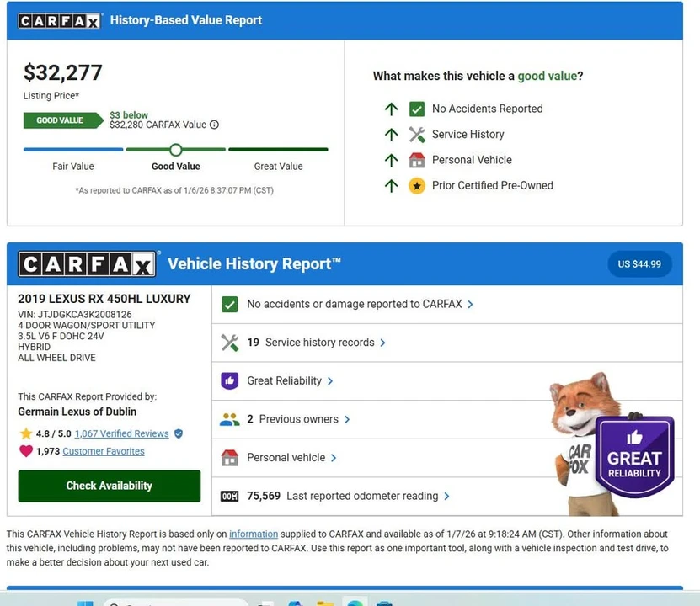The image size is (700, 606).
Task: Click the house icon by Personal vehicle row
Action: click(229, 458)
